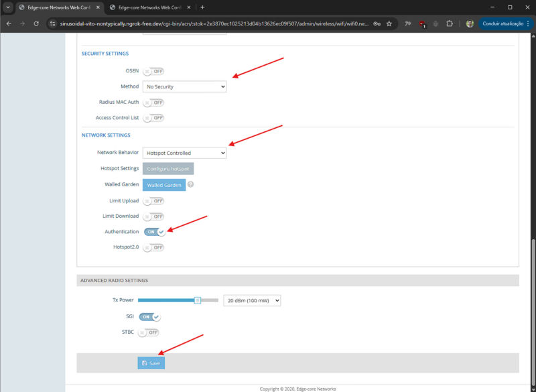Image resolution: width=536 pixels, height=392 pixels.
Task: Click the NETWORK SETTINGS heading
Action: point(106,135)
